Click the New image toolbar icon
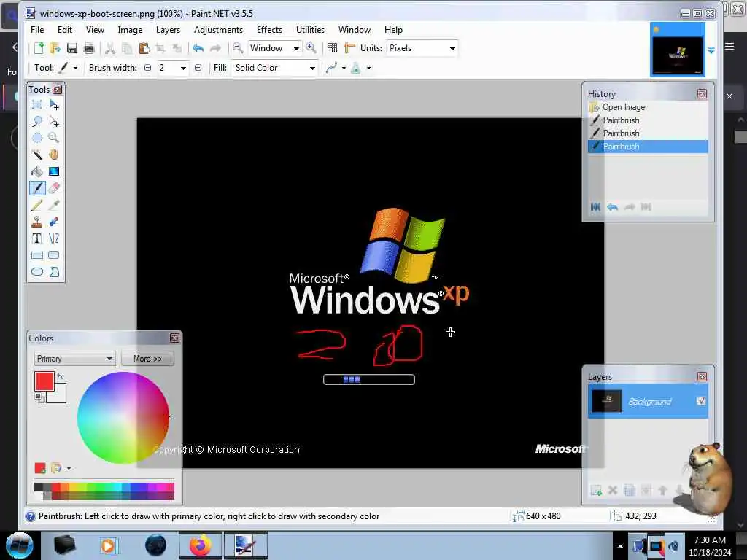Image resolution: width=747 pixels, height=560 pixels. point(39,47)
